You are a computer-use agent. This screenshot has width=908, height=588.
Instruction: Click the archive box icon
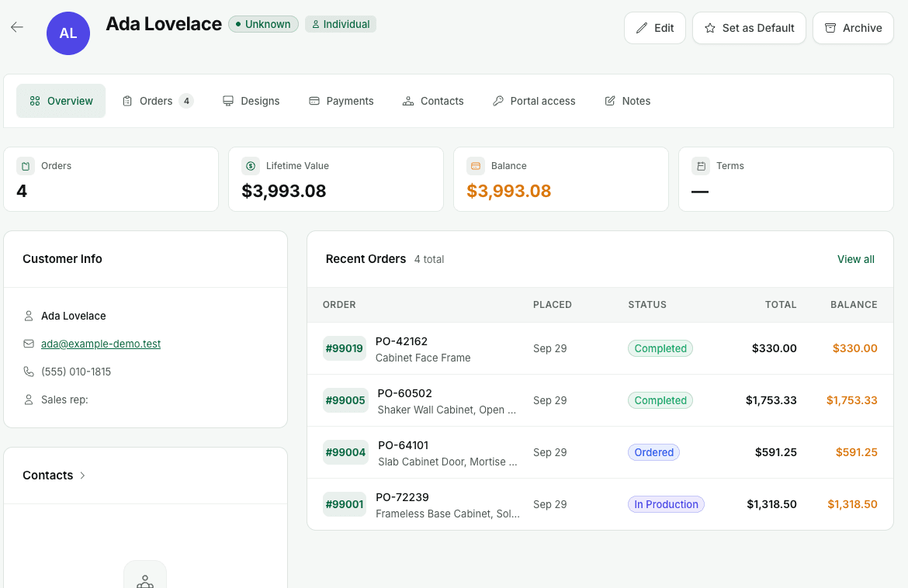[830, 28]
